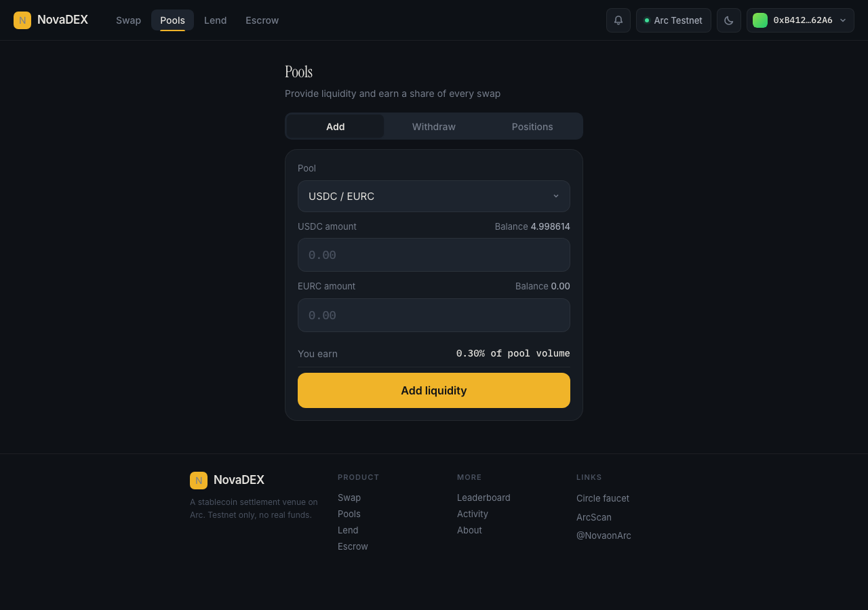
Task: Open the USDC / EURC pool dropdown
Action: [434, 196]
